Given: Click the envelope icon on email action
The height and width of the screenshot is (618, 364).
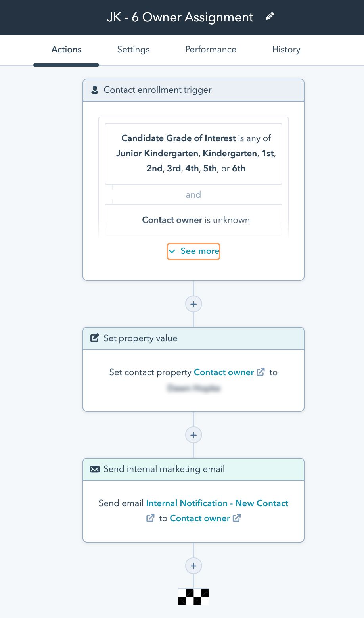Looking at the screenshot, I should 95,469.
